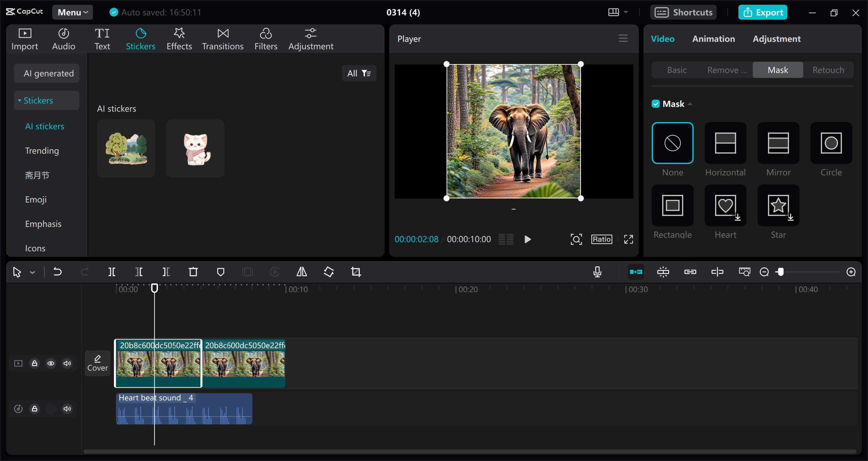Switch to the Animation tab
The height and width of the screenshot is (461, 868).
pyautogui.click(x=713, y=39)
